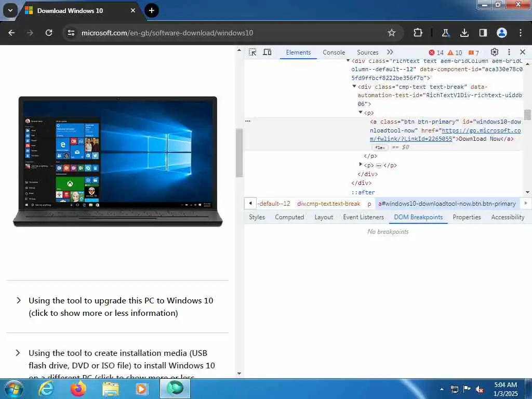Image resolution: width=532 pixels, height=399 pixels.
Task: Select a#windows10-downloadtool-now breadcrumb
Action: tap(447, 204)
